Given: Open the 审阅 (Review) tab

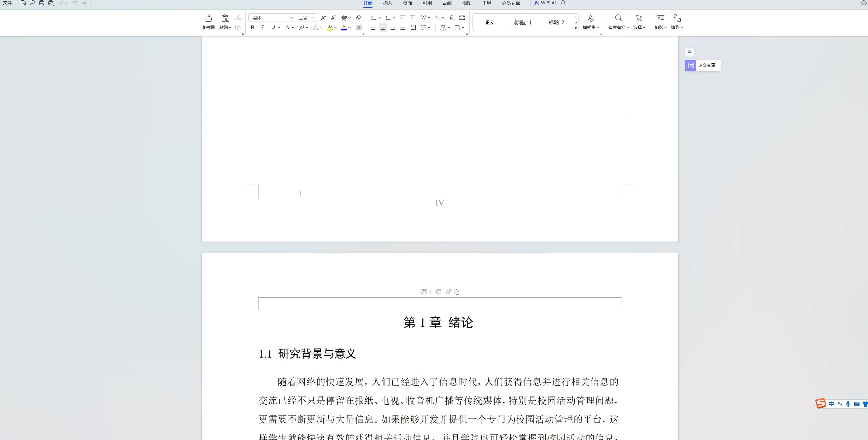Looking at the screenshot, I should pyautogui.click(x=447, y=3).
